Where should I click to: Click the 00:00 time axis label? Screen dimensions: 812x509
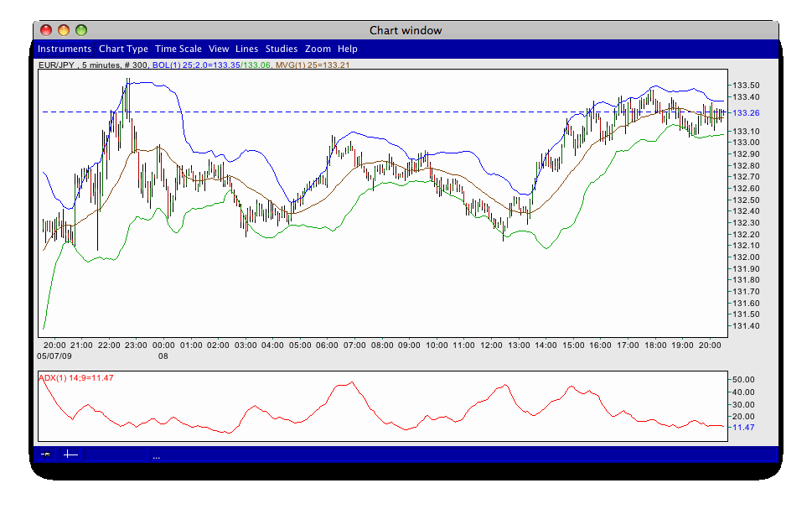click(163, 345)
